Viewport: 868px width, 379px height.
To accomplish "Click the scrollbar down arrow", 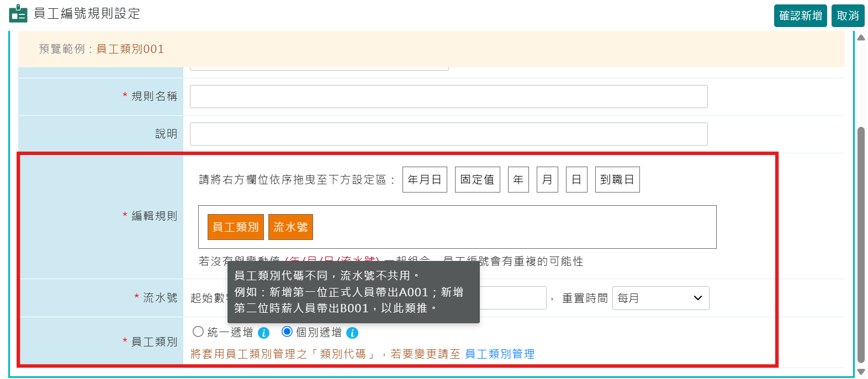I will [861, 372].
